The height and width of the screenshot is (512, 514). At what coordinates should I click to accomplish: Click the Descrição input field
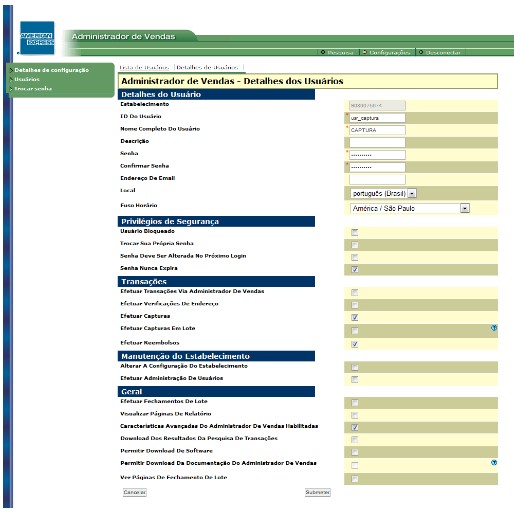(377, 142)
